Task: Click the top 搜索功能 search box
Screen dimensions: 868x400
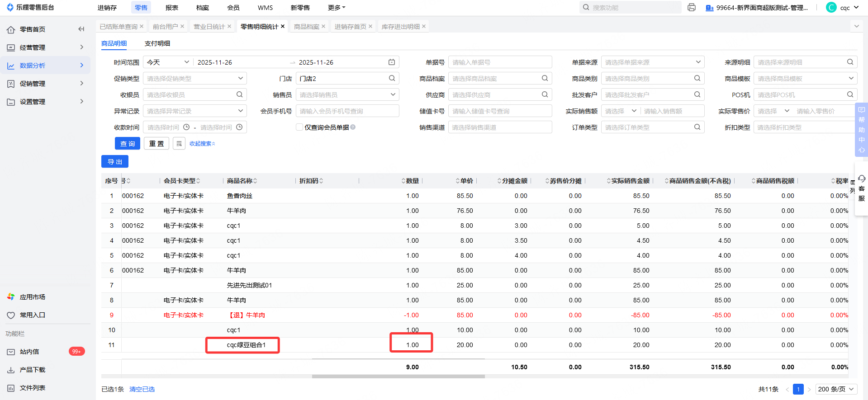Action: [x=631, y=8]
